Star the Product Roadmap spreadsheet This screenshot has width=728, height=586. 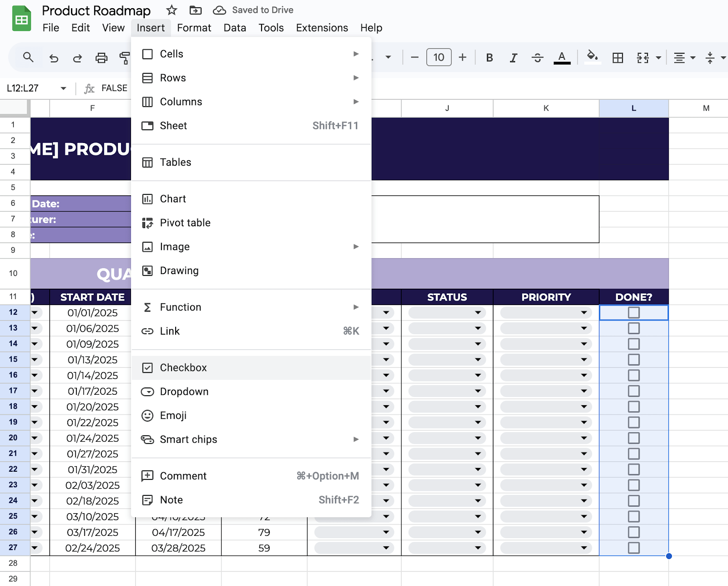[171, 10]
